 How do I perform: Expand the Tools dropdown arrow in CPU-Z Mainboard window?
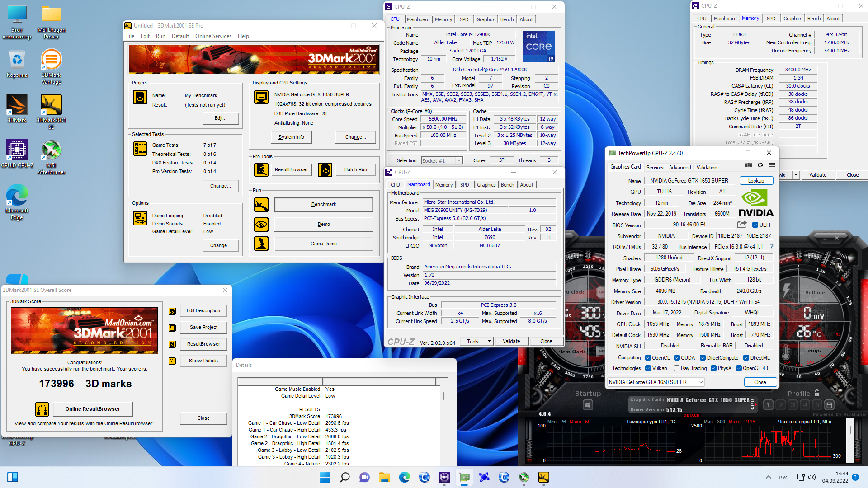pos(489,341)
